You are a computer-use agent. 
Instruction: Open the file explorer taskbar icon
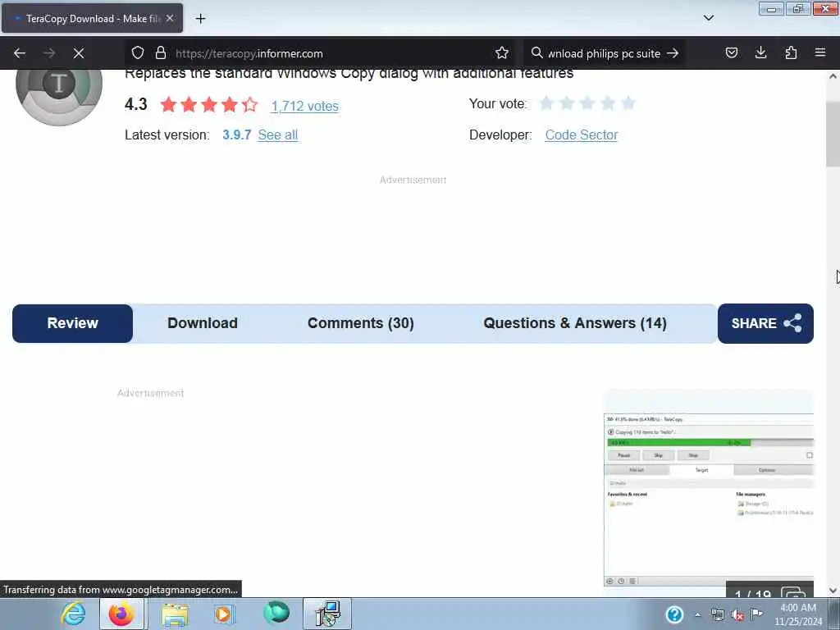pos(175,614)
